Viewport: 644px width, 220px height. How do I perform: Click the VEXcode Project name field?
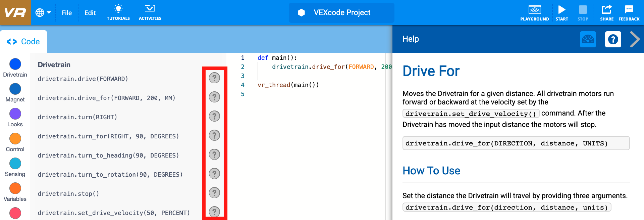click(341, 13)
